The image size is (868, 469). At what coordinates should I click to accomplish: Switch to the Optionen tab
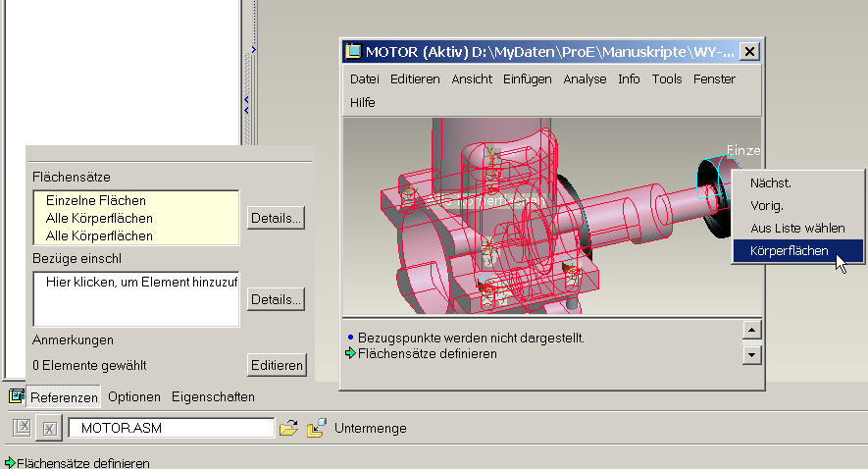point(134,397)
